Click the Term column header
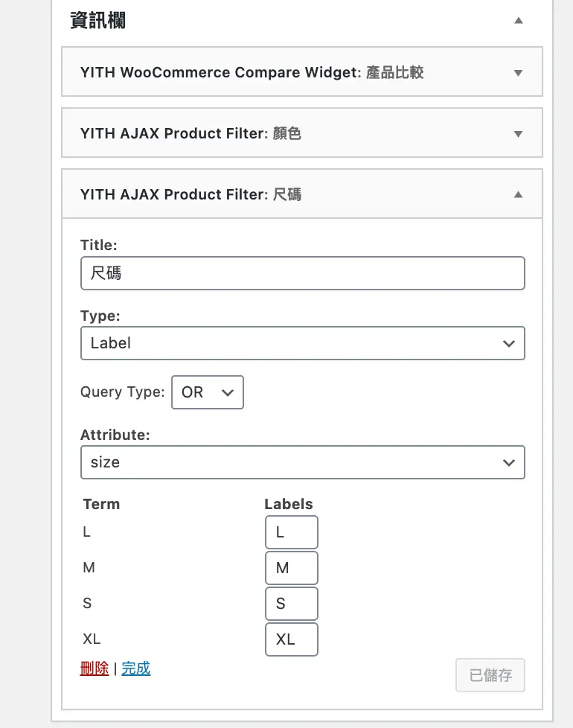Image resolution: width=573 pixels, height=728 pixels. click(x=101, y=504)
